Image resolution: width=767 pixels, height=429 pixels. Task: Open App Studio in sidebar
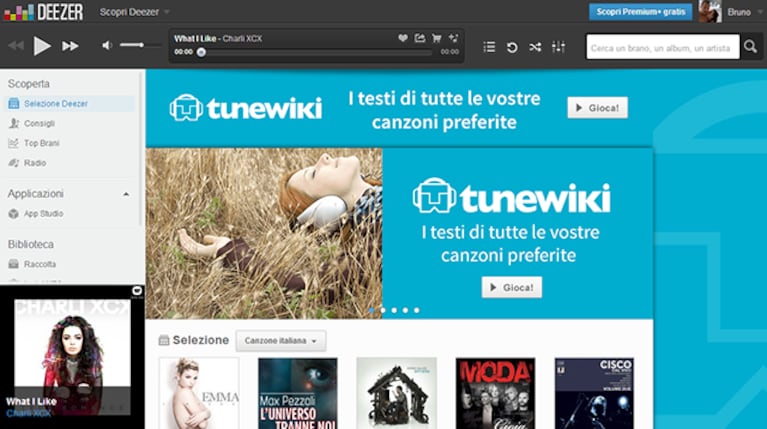click(x=44, y=214)
